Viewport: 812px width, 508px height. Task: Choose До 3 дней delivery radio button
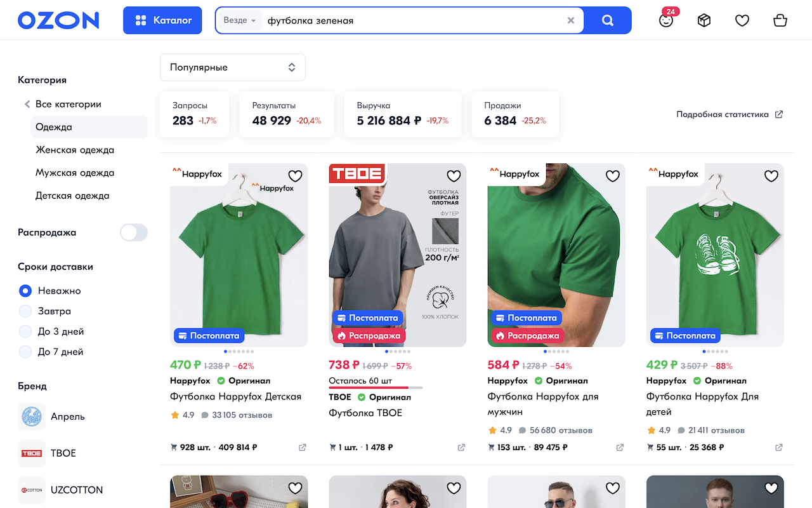tap(25, 331)
